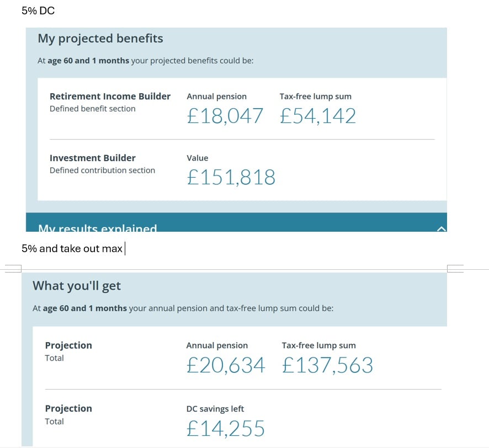Viewport: 489px width, 448px height.
Task: Click the right page-break margin marker
Action: coord(455,269)
